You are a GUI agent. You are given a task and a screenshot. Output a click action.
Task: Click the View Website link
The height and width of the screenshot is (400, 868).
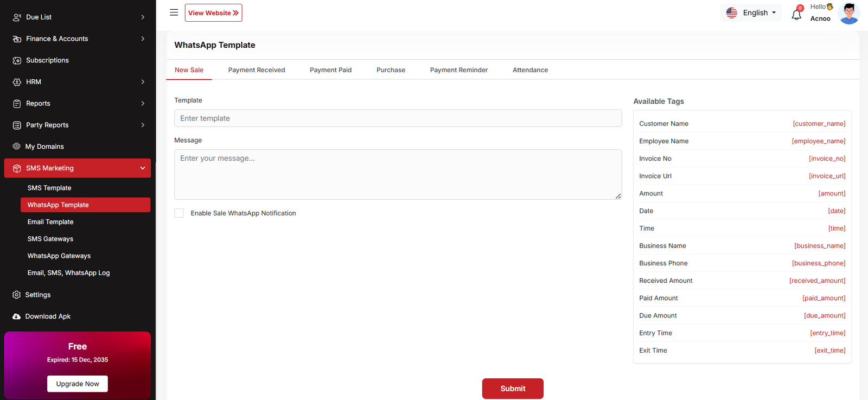click(x=213, y=13)
